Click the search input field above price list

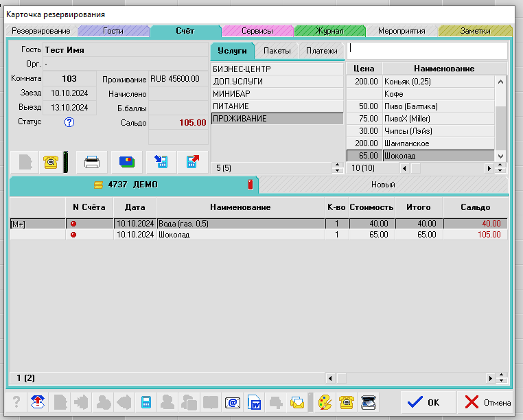pyautogui.click(x=427, y=50)
